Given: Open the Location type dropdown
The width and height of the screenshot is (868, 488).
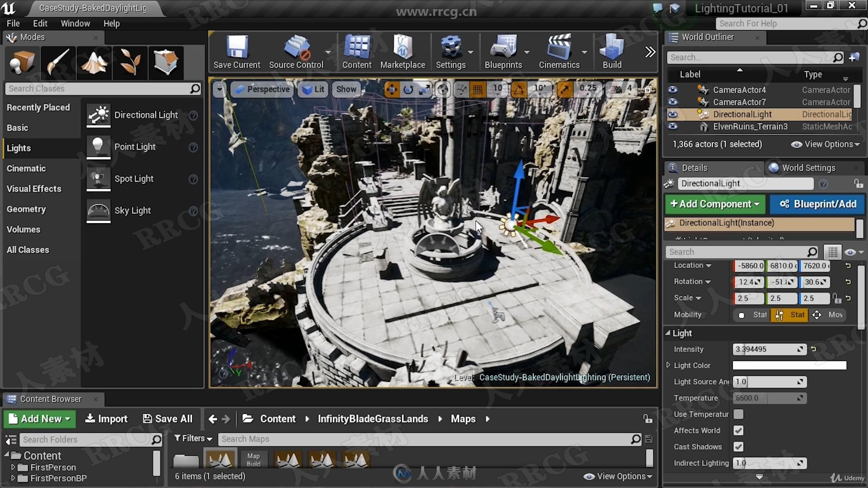Looking at the screenshot, I should tap(692, 265).
